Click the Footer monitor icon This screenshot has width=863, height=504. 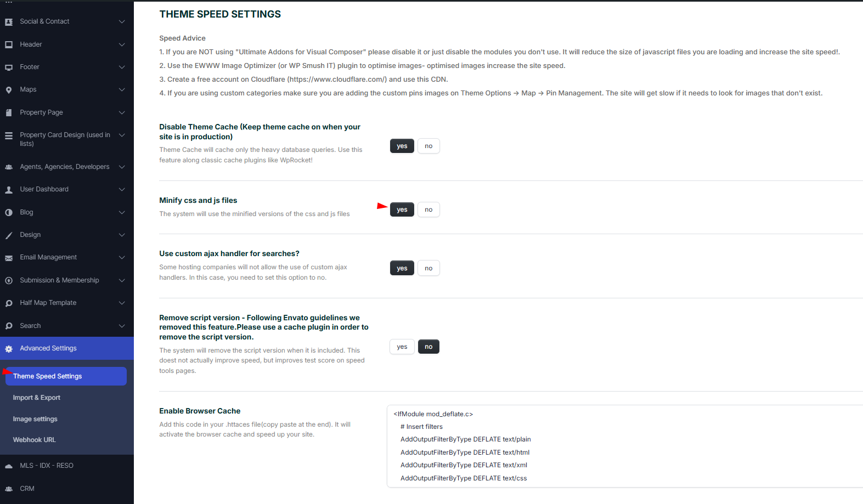tap(9, 67)
